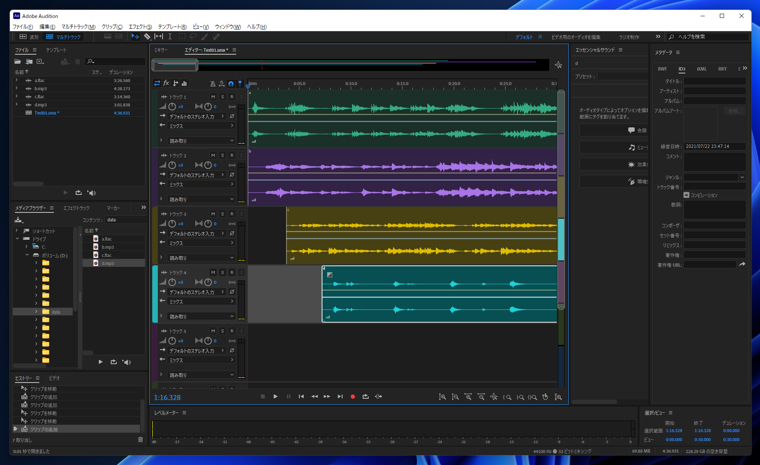Viewport: 760px width, 465px height.
Task: Switch to Multitrack view button
Action: tap(63, 37)
